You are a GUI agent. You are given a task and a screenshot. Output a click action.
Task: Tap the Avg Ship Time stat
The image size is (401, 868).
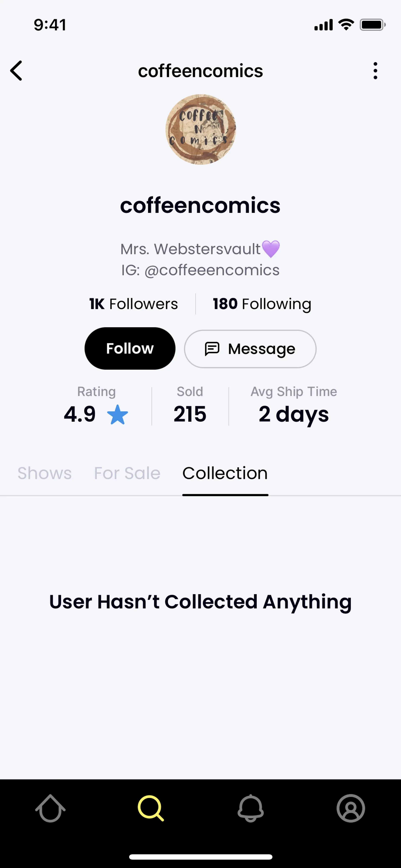293,406
